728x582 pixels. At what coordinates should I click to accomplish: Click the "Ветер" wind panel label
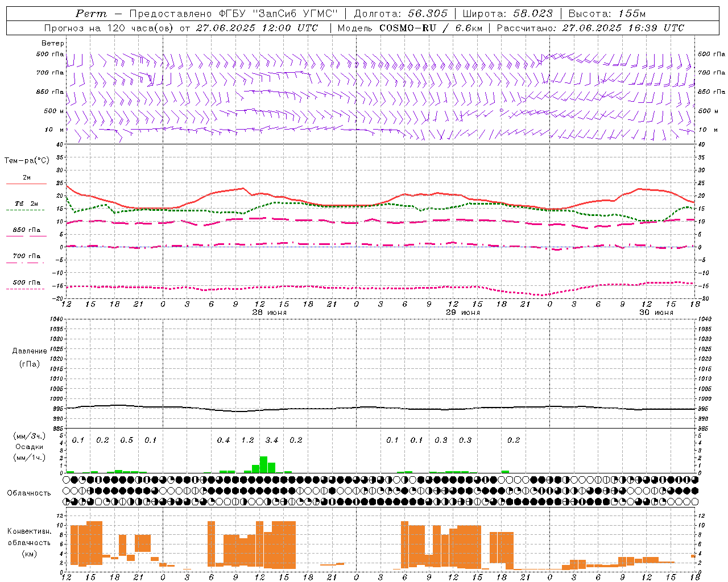point(53,43)
